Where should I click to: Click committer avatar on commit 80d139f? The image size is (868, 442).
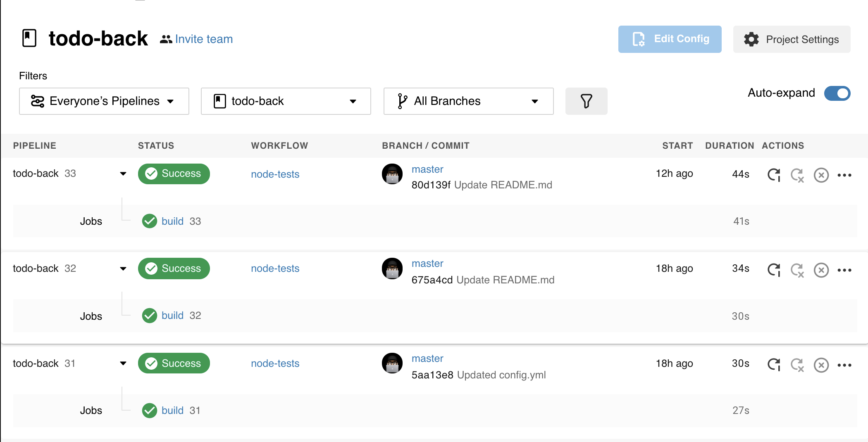pyautogui.click(x=392, y=174)
